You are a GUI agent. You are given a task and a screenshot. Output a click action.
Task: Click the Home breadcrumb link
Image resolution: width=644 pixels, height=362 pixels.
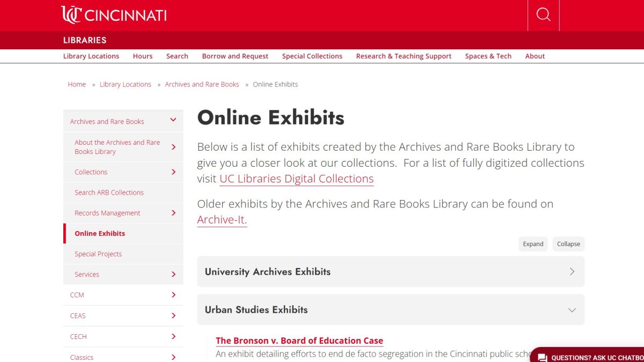coord(77,84)
